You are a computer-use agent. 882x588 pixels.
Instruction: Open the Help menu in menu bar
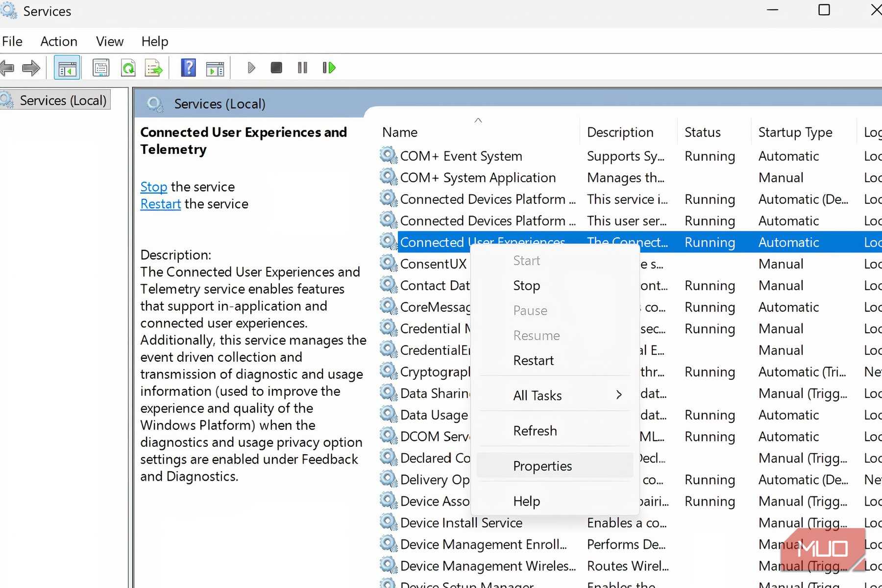coord(155,41)
